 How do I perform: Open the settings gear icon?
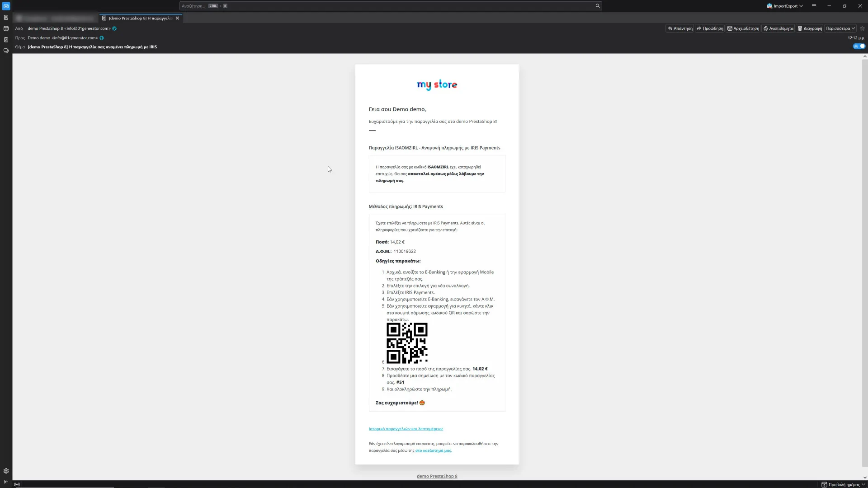click(6, 471)
